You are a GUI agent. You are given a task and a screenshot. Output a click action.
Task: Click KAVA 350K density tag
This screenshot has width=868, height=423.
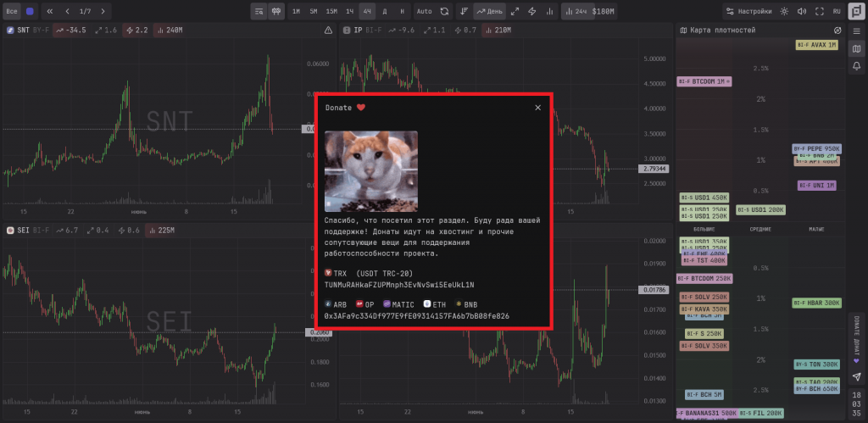pyautogui.click(x=704, y=309)
